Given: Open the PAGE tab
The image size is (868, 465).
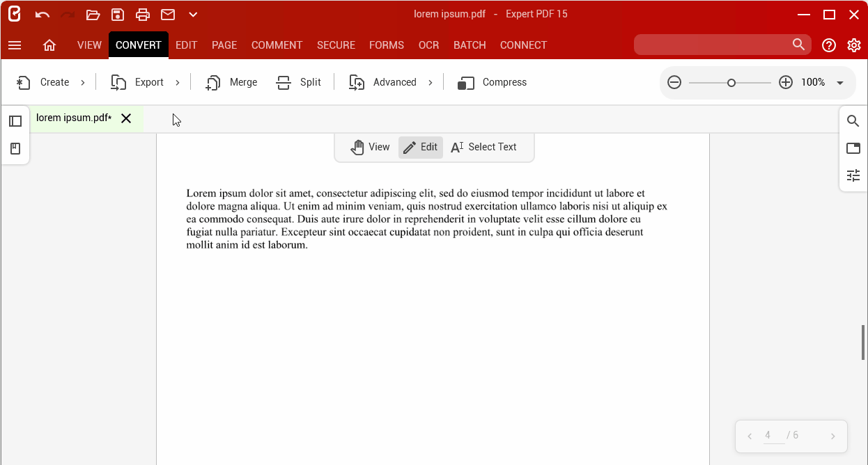Looking at the screenshot, I should point(224,45).
